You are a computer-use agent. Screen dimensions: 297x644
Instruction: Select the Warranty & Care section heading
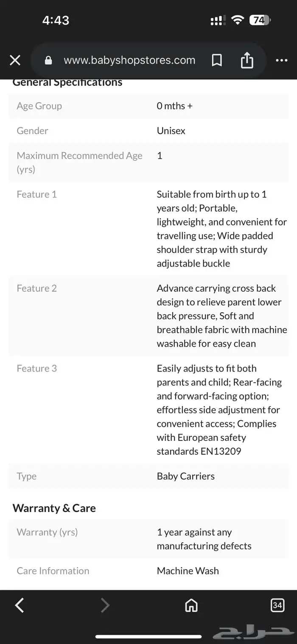click(x=54, y=508)
